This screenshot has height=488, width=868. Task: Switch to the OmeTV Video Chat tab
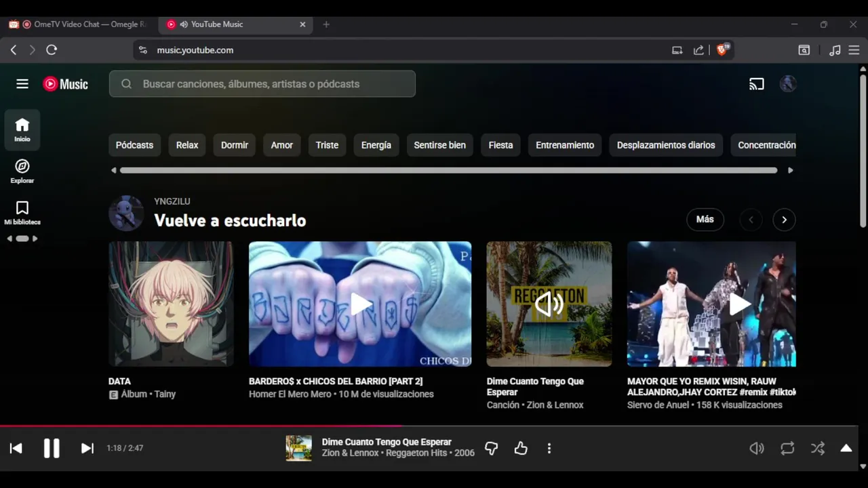(79, 24)
